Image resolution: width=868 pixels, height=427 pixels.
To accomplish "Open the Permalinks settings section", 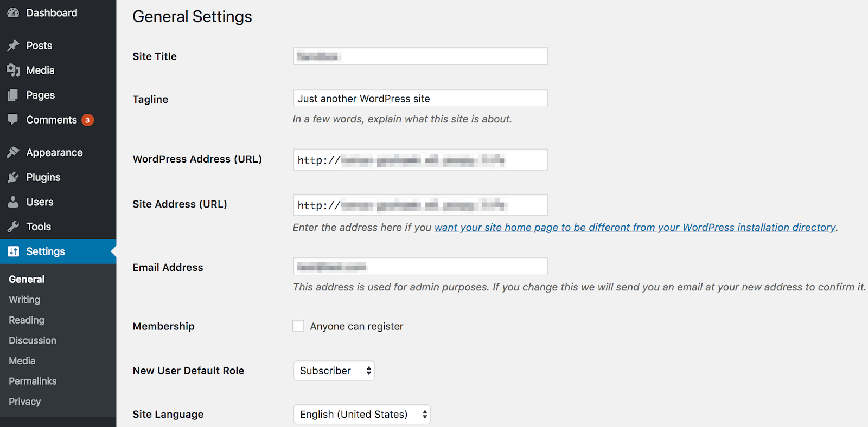I will coord(32,381).
